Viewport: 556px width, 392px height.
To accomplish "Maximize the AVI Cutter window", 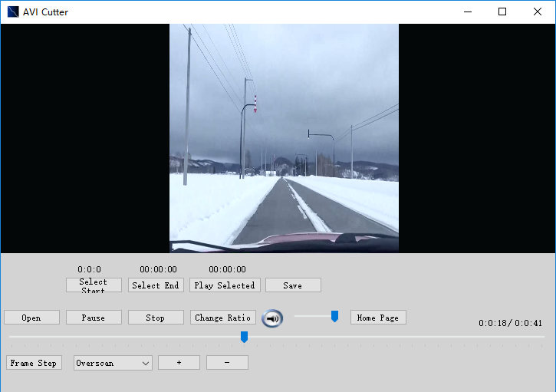I will tap(502, 12).
